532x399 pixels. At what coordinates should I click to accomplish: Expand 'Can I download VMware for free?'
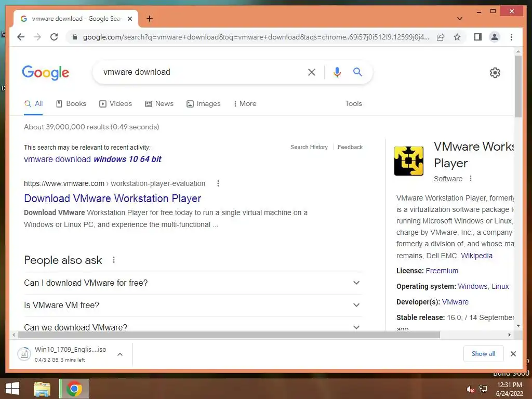pos(193,283)
